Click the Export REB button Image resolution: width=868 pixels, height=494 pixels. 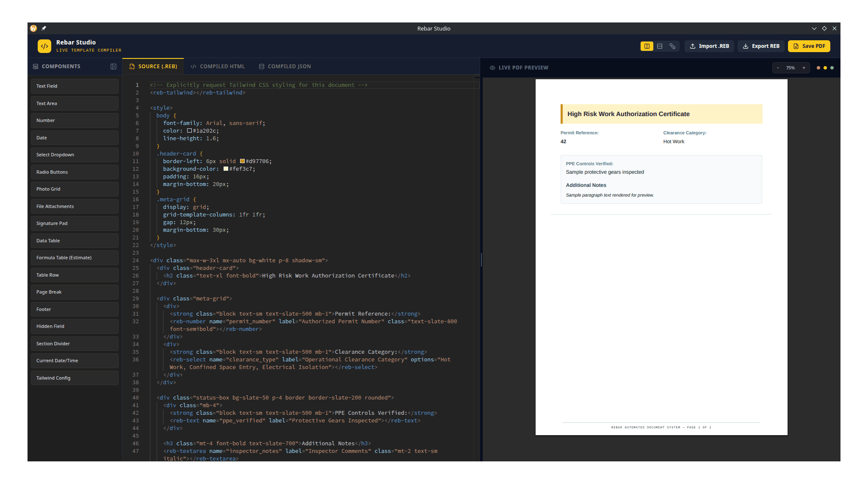(761, 46)
